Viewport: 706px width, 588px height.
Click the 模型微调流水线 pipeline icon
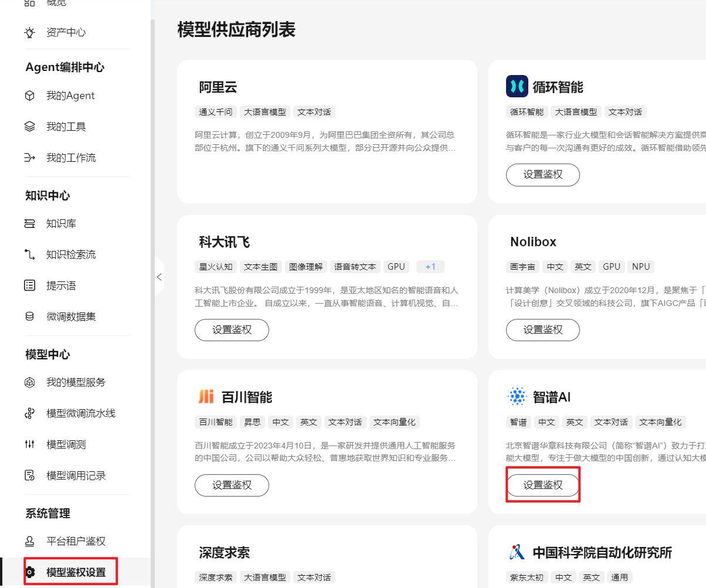pos(30,413)
